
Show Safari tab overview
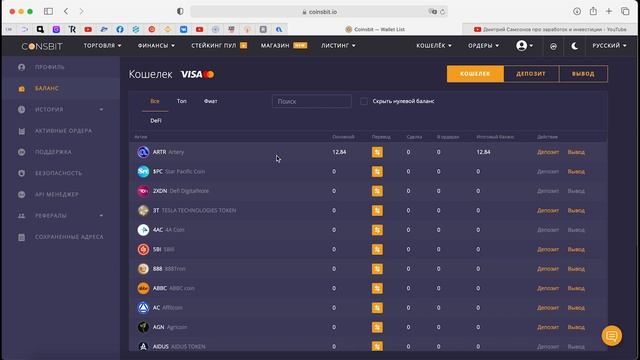[625, 11]
